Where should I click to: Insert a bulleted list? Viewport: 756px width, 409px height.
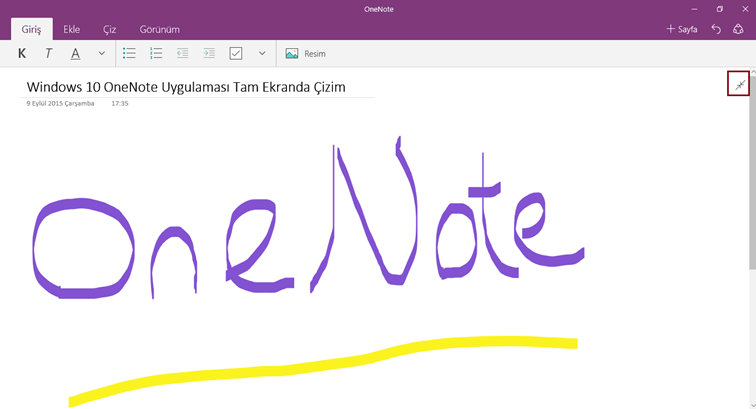pyautogui.click(x=129, y=54)
